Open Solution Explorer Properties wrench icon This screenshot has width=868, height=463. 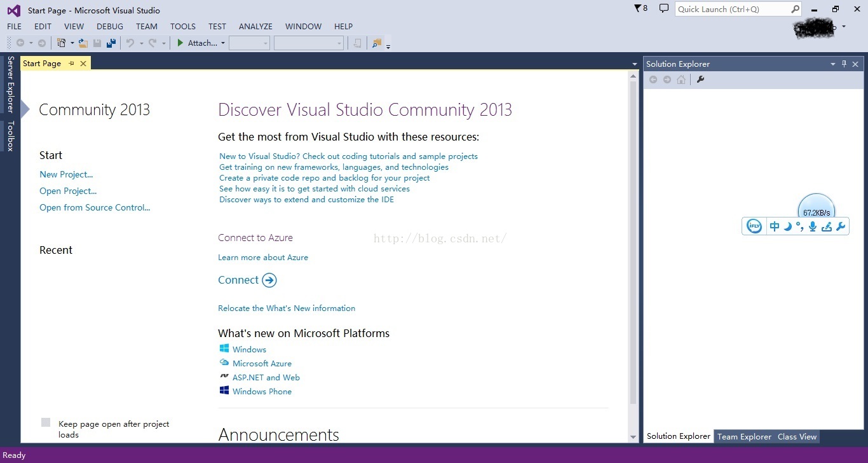tap(700, 79)
